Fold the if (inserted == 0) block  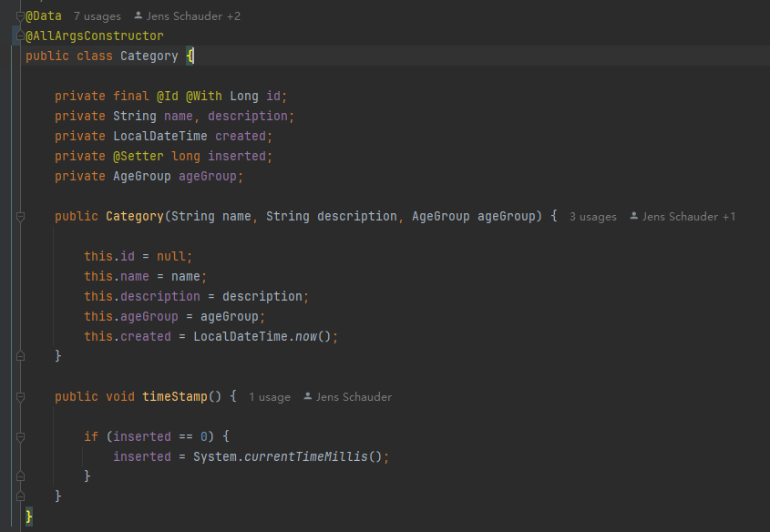[x=20, y=436]
